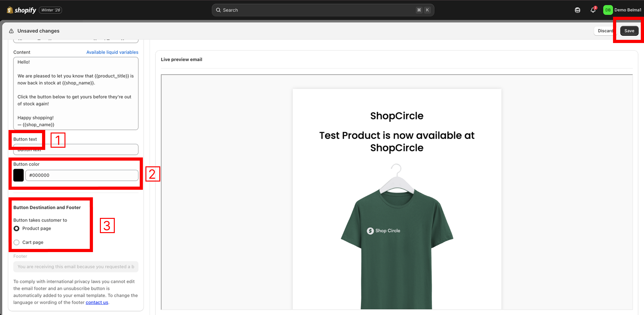Open the Sidekick assistant icon
644x315 pixels.
click(x=577, y=10)
